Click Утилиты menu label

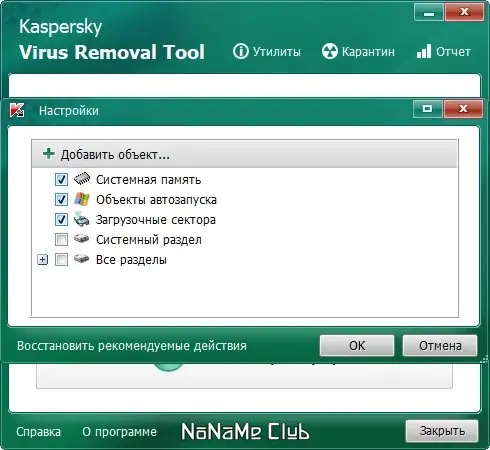(277, 52)
